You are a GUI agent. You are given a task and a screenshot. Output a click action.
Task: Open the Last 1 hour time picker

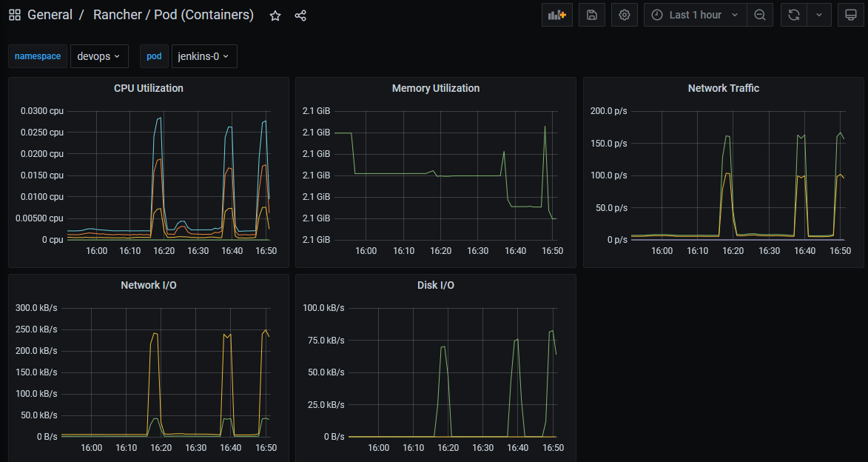[696, 15]
